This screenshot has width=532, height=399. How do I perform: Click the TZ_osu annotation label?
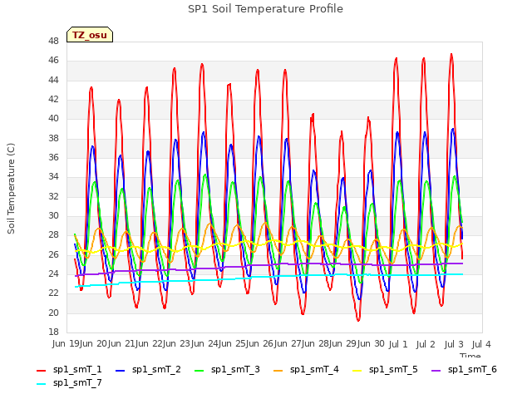tap(90, 35)
